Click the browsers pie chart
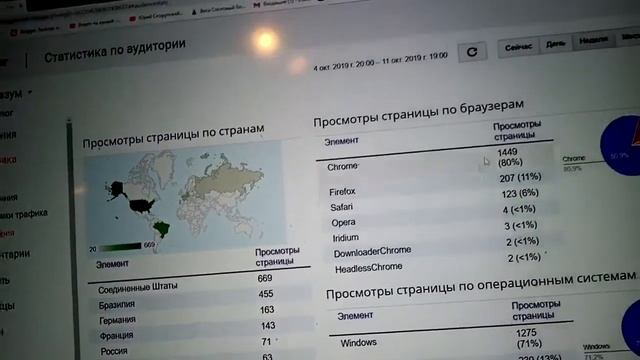This screenshot has height=360, width=640. (x=620, y=146)
